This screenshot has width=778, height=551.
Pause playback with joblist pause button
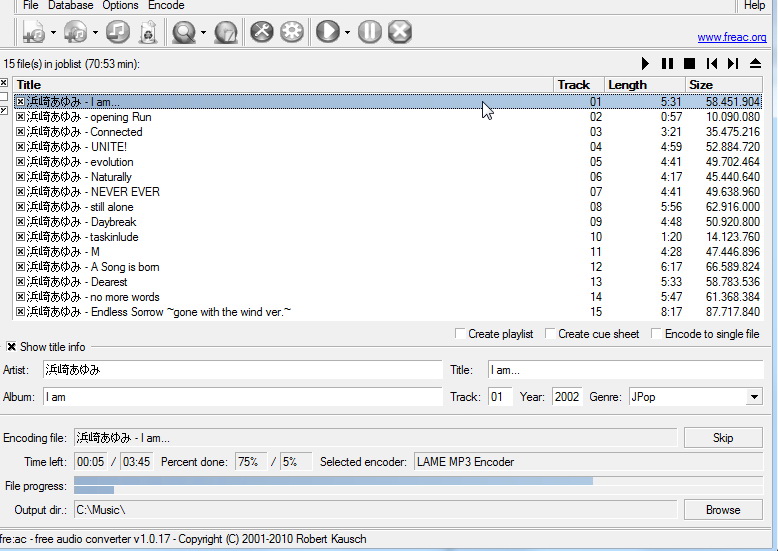point(667,64)
